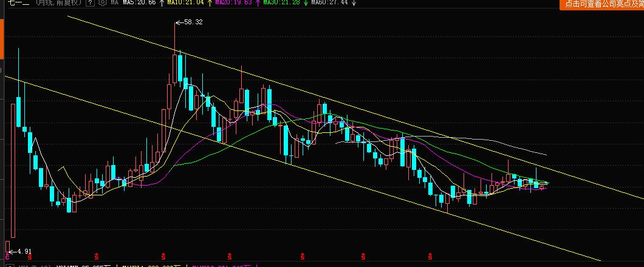644x267 pixels.
Task: Click the yellow MA10:21.04 indicator value
Action: click(187, 2)
